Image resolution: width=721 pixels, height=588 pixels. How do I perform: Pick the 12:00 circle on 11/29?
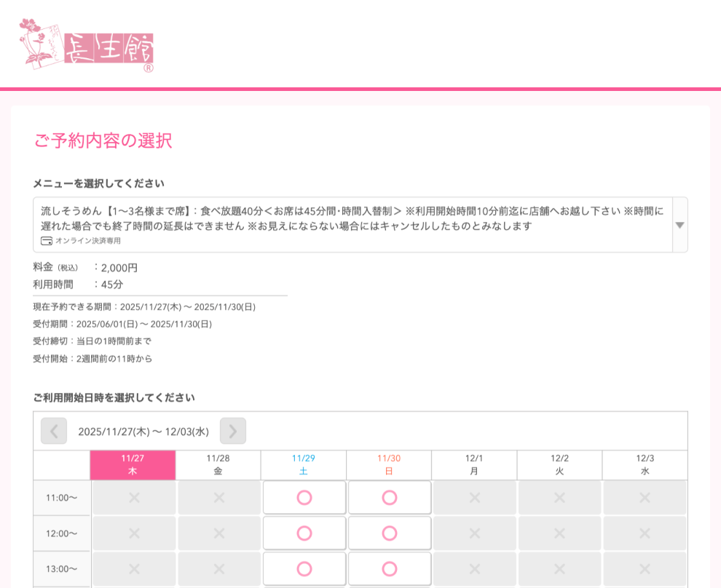304,533
